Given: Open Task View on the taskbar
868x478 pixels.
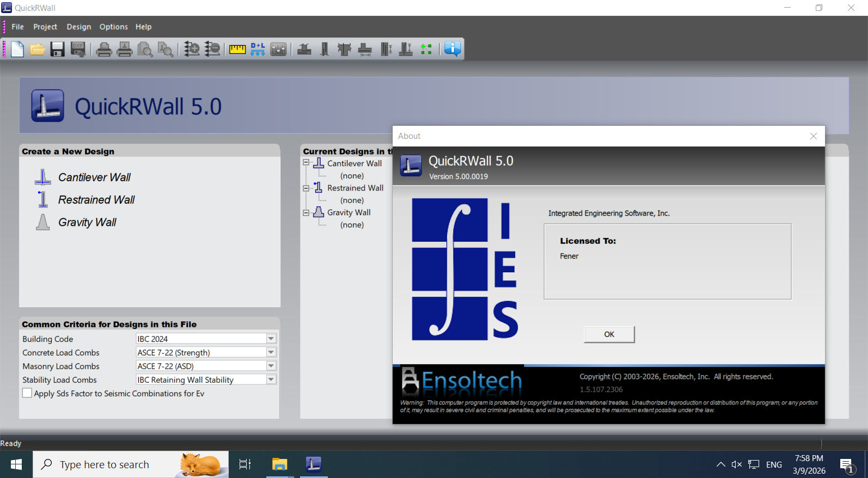Looking at the screenshot, I should coord(245,464).
